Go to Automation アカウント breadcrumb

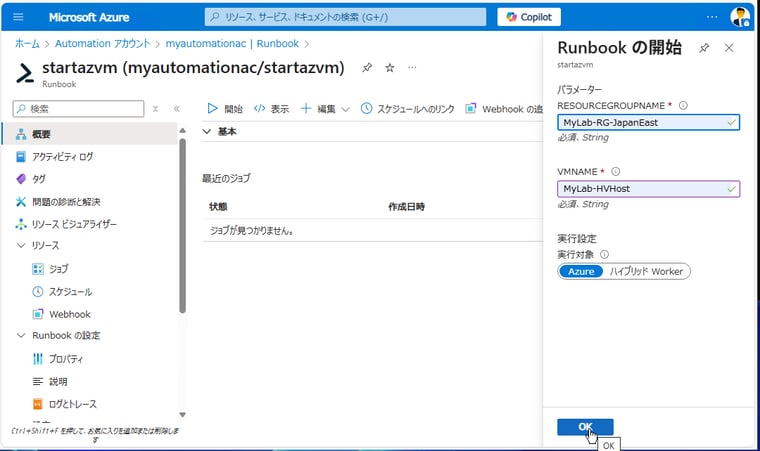tap(103, 44)
